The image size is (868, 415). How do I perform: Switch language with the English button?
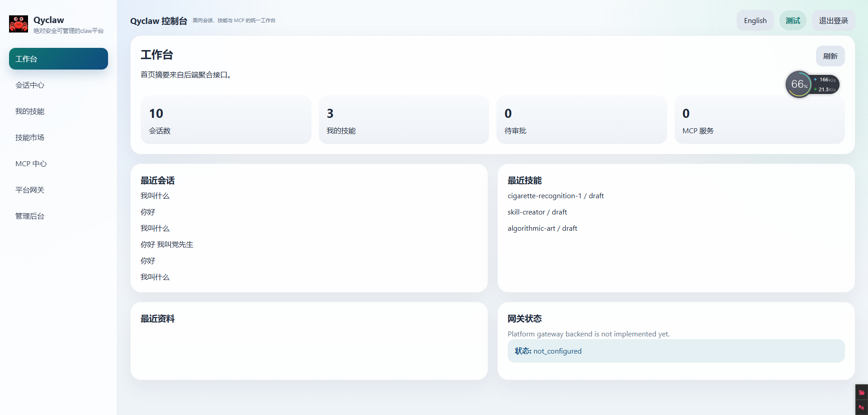point(755,20)
